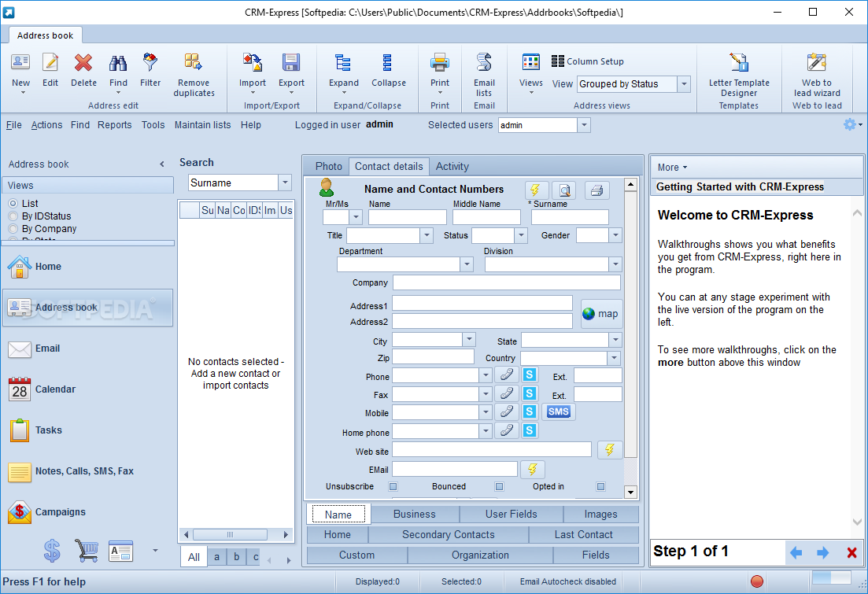Select the List view radio button

13,204
